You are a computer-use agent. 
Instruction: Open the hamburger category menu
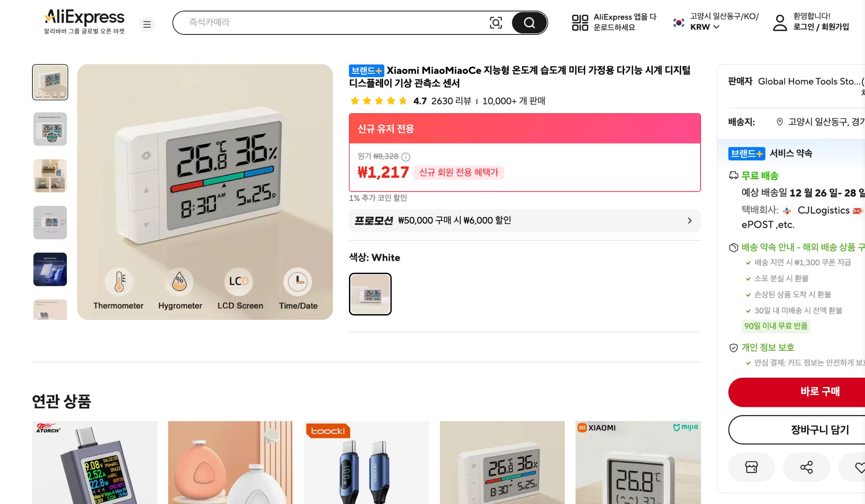coord(147,25)
